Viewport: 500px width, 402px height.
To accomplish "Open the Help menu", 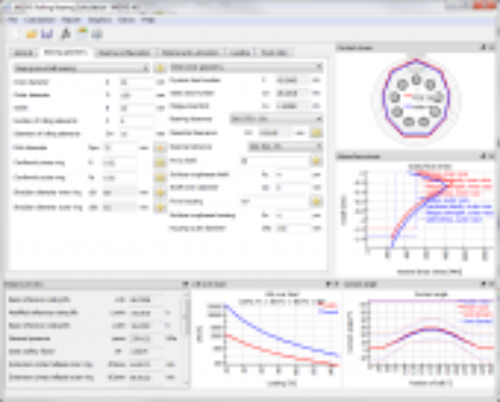I will 148,20.
